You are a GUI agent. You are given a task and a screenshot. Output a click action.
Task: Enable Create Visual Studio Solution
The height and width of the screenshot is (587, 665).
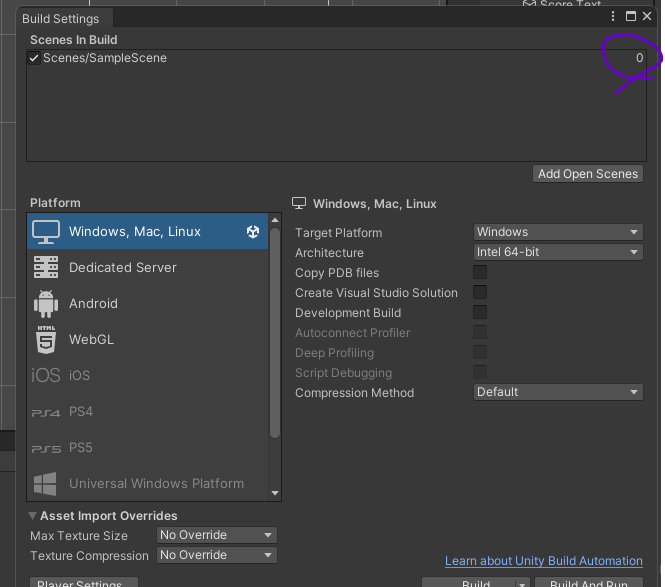coord(480,292)
